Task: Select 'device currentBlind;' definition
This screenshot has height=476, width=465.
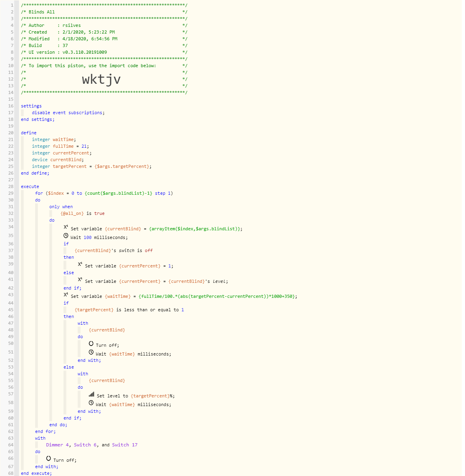Action: coord(58,160)
